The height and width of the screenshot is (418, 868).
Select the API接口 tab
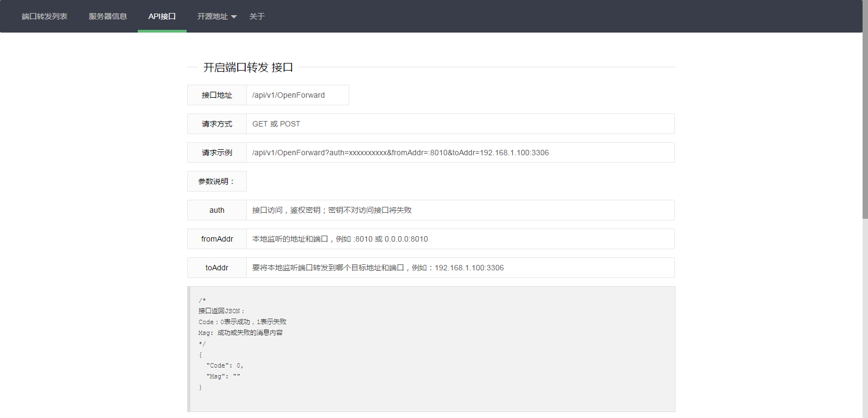pos(162,16)
